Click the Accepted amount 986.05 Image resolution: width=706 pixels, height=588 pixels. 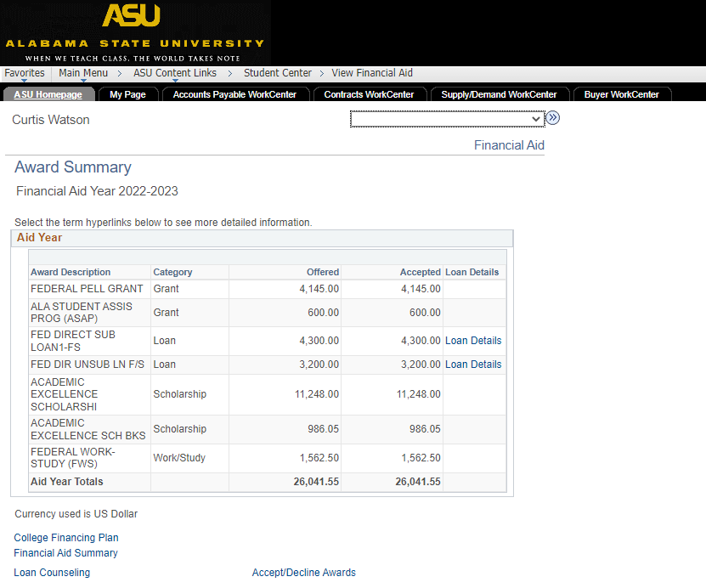pyautogui.click(x=425, y=429)
